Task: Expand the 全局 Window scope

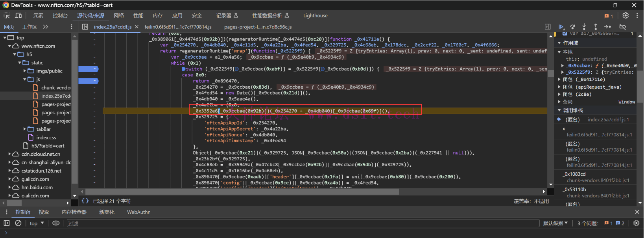Action: tap(559, 102)
